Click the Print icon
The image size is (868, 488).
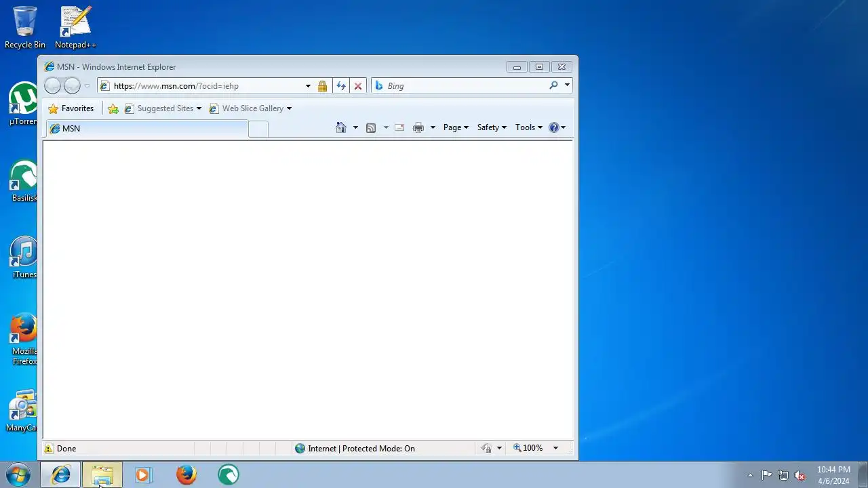click(418, 127)
